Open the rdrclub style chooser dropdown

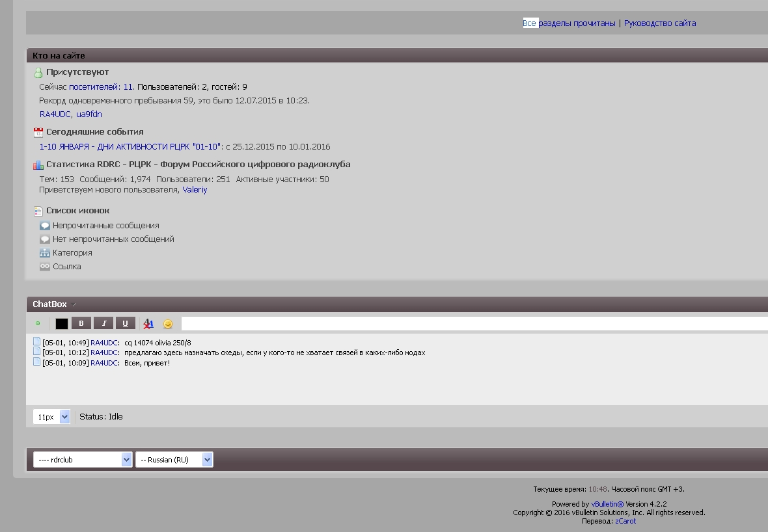point(83,460)
